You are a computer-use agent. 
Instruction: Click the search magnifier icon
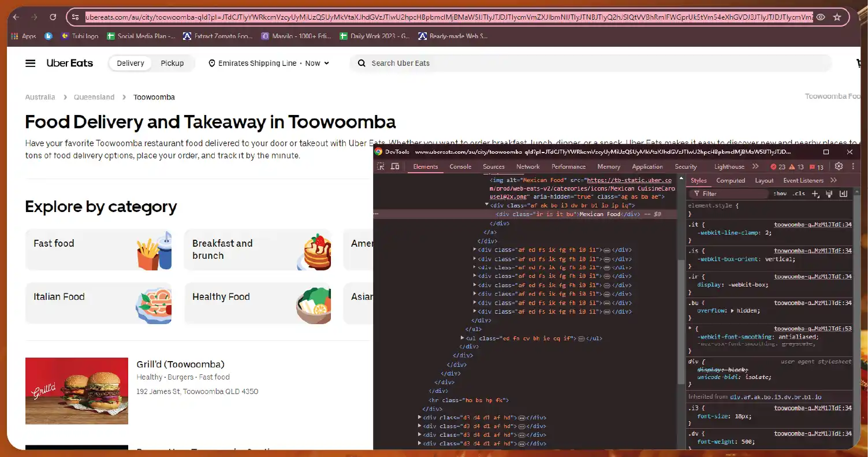pos(362,63)
